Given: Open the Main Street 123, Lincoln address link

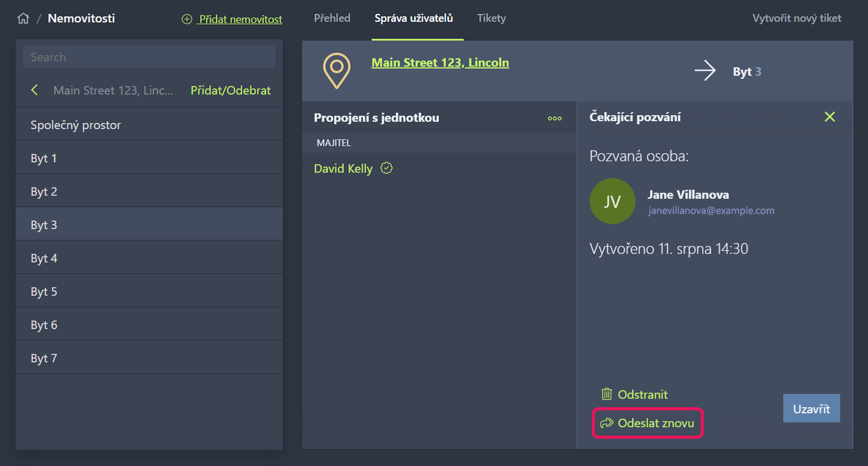Looking at the screenshot, I should (x=440, y=62).
